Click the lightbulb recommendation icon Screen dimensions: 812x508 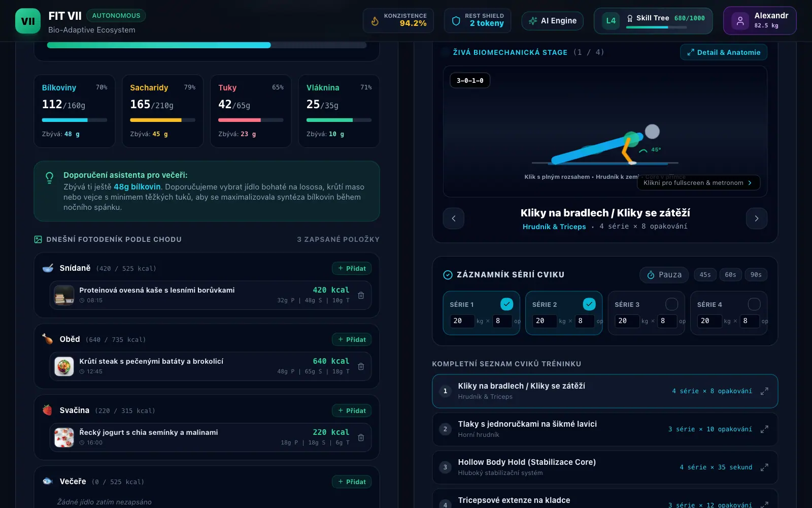[x=49, y=177]
